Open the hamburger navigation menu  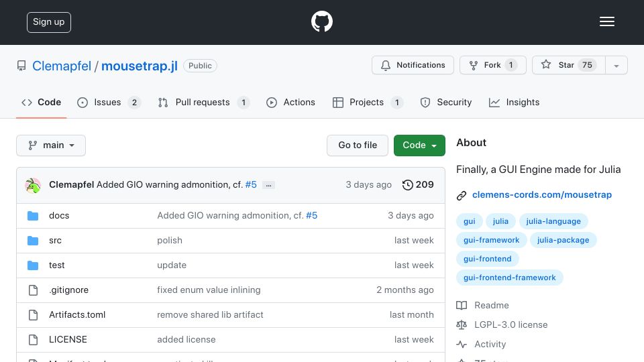(606, 21)
